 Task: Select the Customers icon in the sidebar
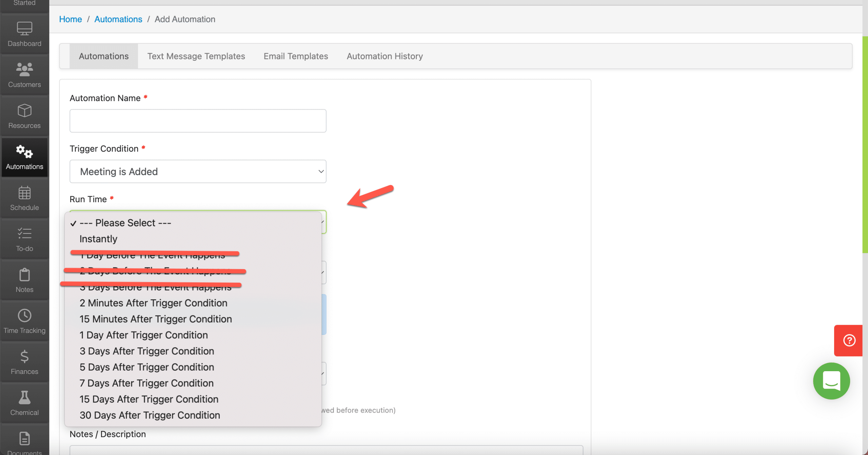24,75
